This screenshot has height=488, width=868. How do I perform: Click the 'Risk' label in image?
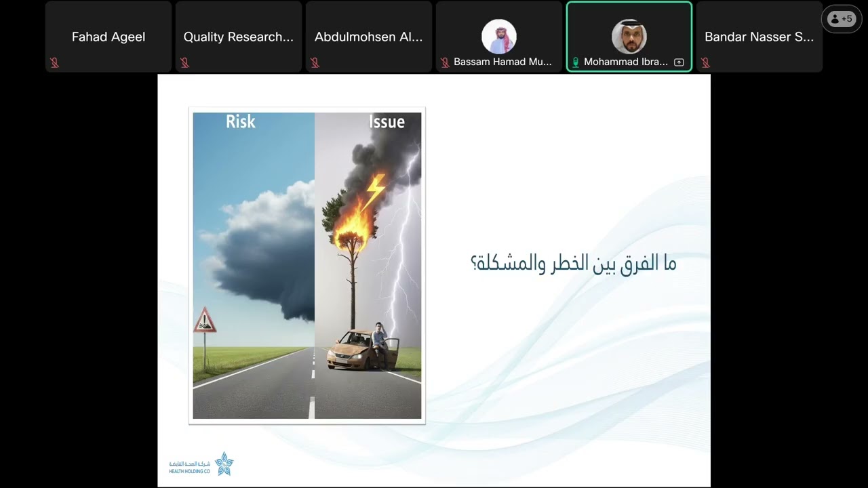(x=241, y=122)
